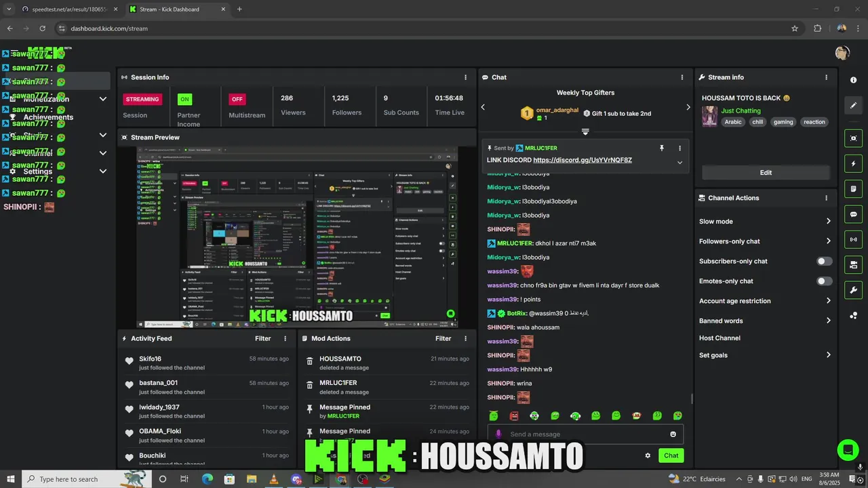The width and height of the screenshot is (868, 488).
Task: Click the Edit stream info button
Action: point(766,173)
